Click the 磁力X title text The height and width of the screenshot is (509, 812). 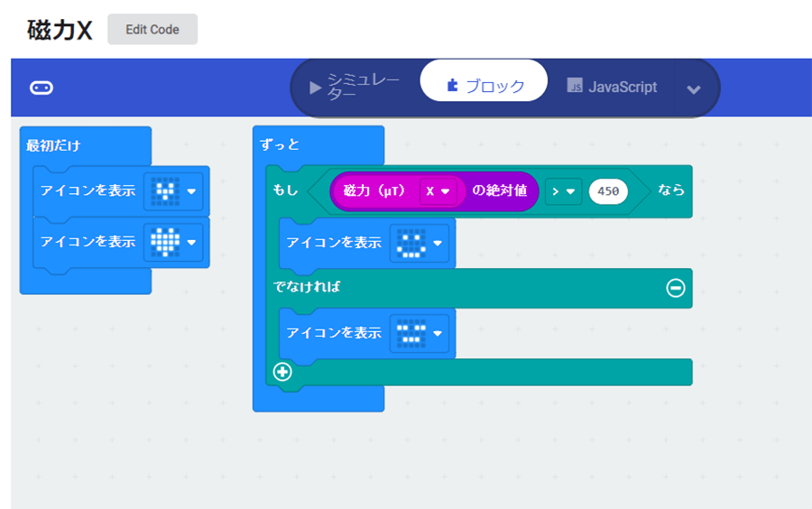(x=60, y=30)
